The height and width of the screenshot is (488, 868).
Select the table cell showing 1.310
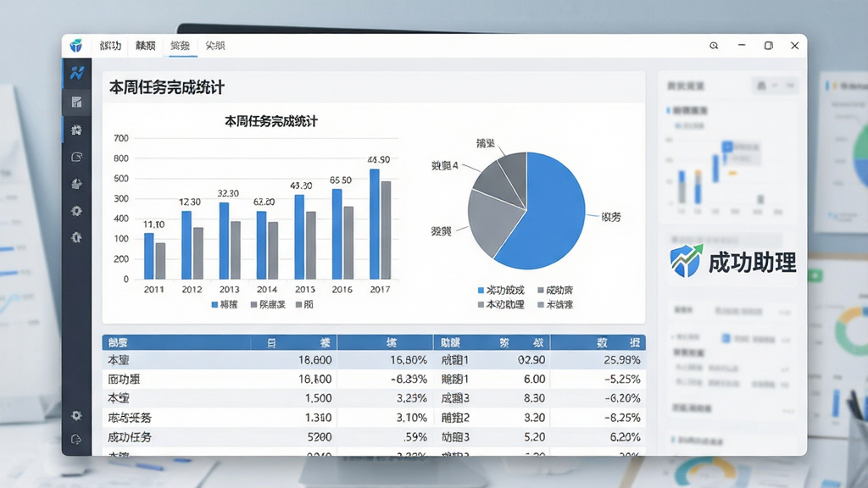tap(319, 418)
